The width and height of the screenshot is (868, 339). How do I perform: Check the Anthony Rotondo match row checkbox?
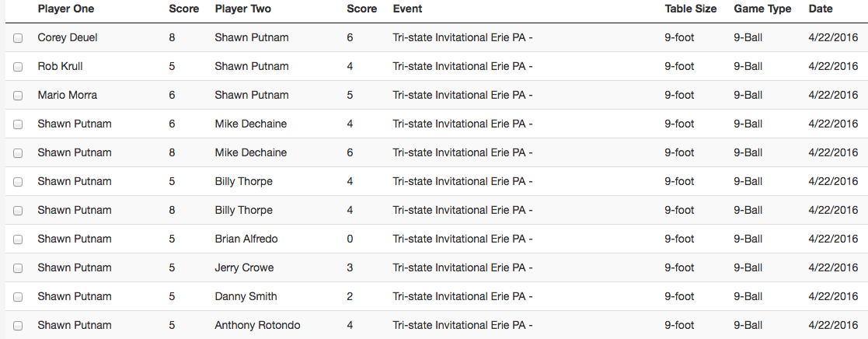[18, 326]
